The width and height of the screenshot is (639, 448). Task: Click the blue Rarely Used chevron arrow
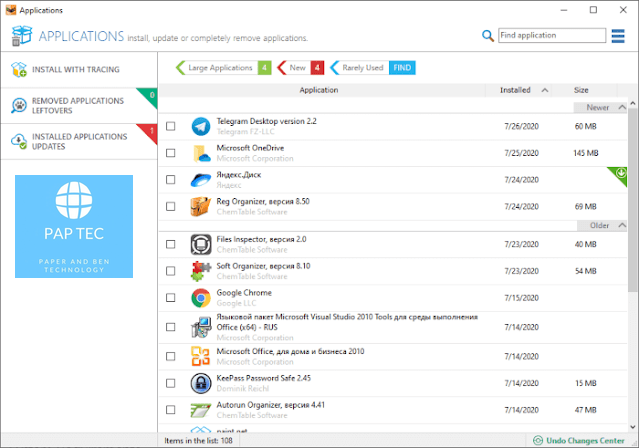click(335, 68)
